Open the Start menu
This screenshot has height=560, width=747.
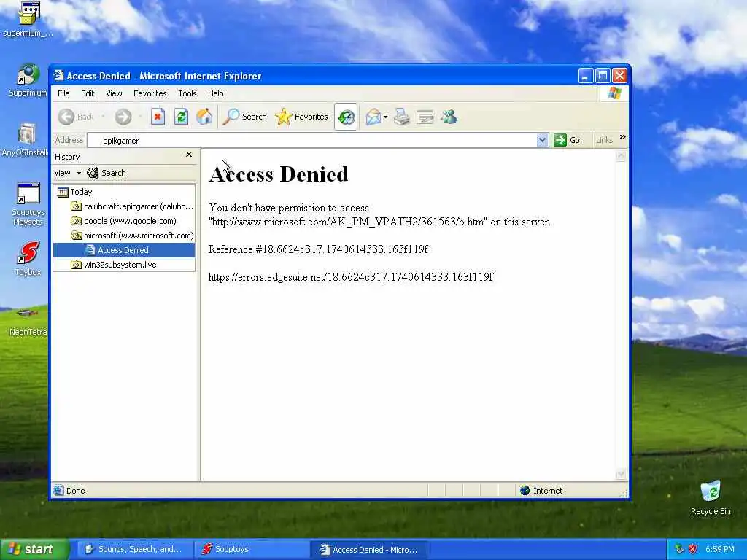[x=34, y=549]
